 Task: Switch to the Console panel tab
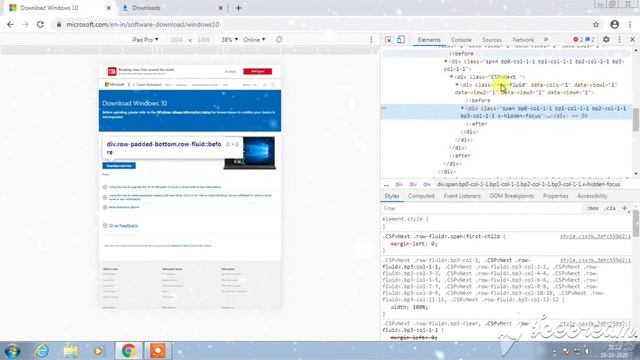click(x=461, y=40)
